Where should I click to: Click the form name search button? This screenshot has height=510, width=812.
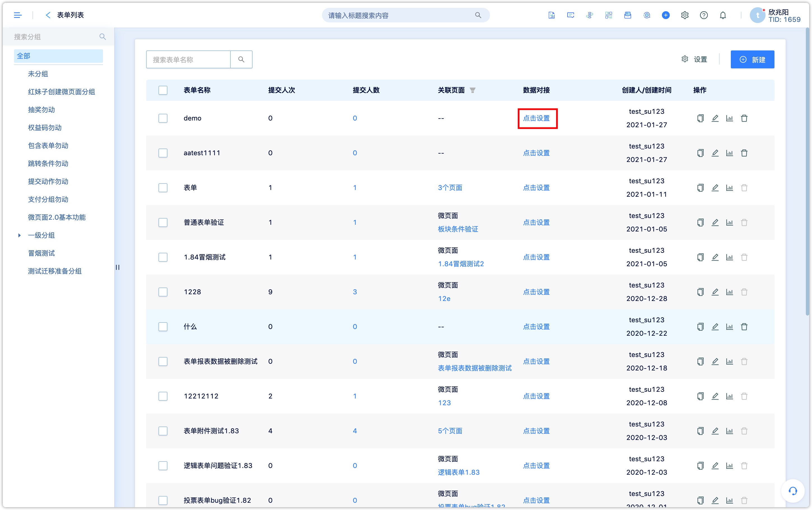(241, 59)
